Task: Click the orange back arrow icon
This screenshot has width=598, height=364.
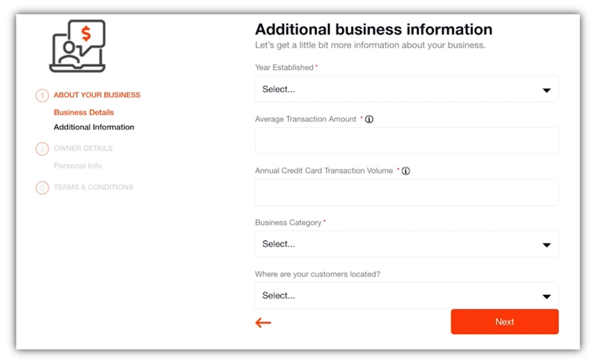Action: pyautogui.click(x=263, y=323)
